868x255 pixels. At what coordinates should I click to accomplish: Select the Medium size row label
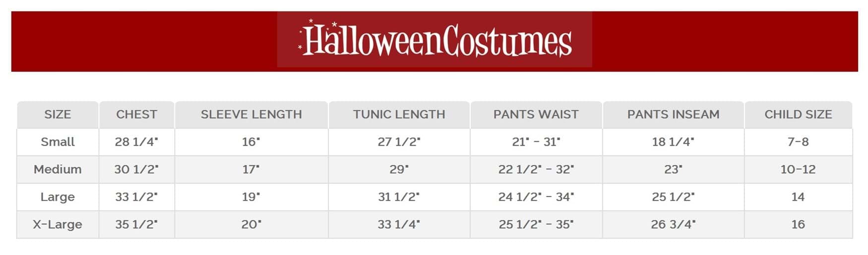[x=58, y=169]
